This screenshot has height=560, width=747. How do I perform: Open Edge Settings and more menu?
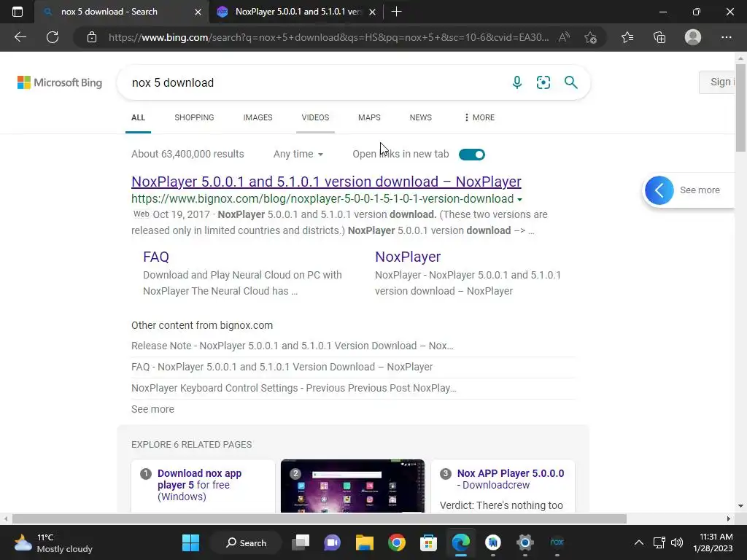tap(726, 37)
